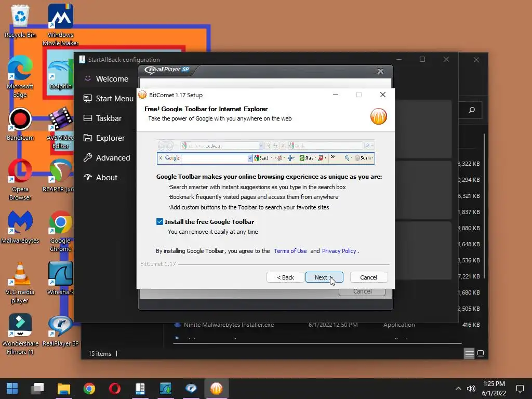Click the 416 KB size cell
Screen dimensions: 532x399
pos(471,325)
